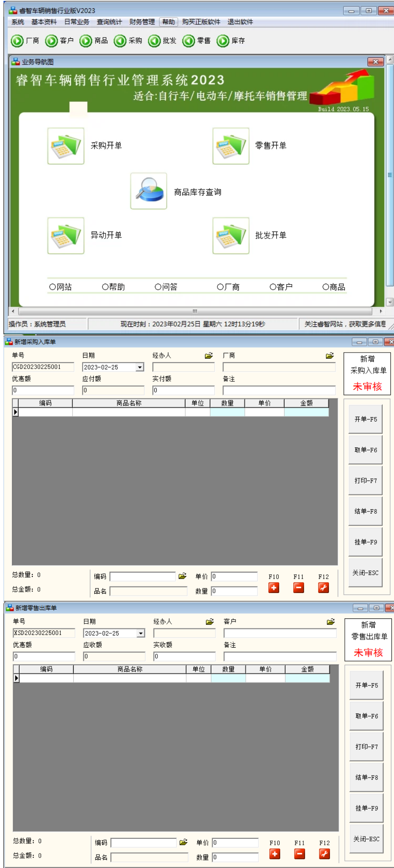Click the vertical scrollbar thumb of main window
The image size is (394, 868).
(390, 175)
